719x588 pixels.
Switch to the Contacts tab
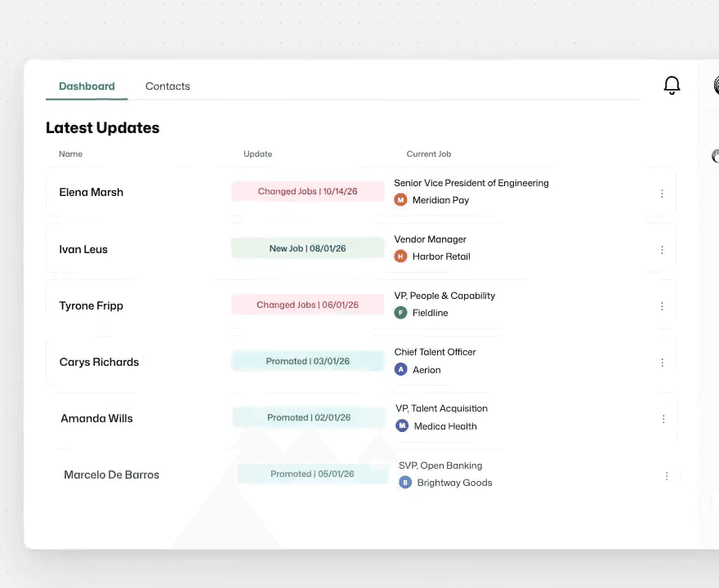click(167, 87)
